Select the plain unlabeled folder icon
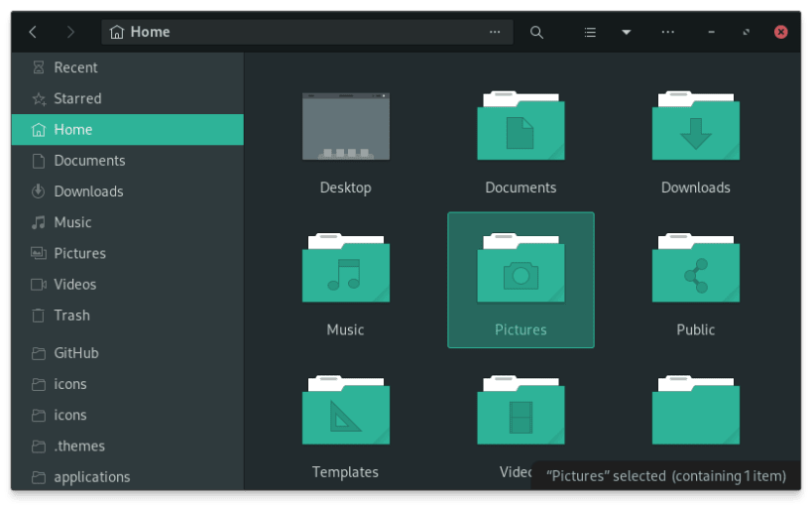This screenshot has height=508, width=812. pos(695,410)
